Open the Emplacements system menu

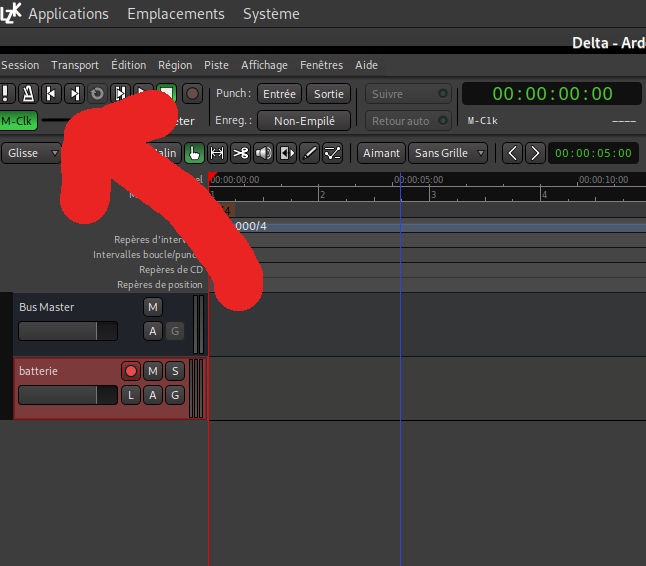pyautogui.click(x=176, y=14)
